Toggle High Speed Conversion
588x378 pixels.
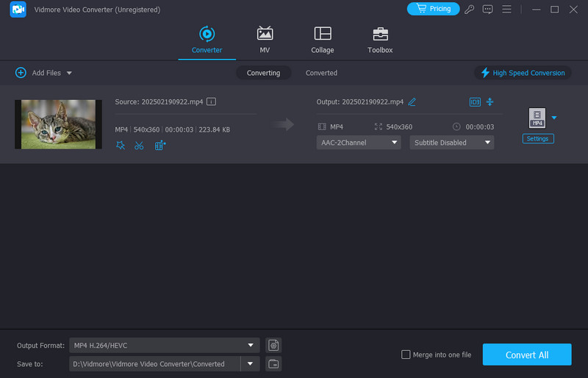pos(523,73)
